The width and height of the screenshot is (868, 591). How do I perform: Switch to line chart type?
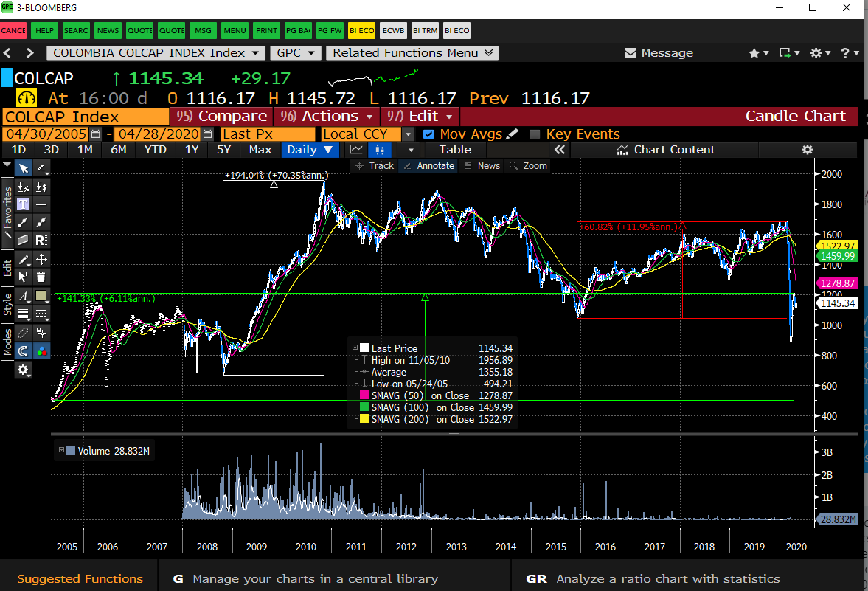pos(356,150)
